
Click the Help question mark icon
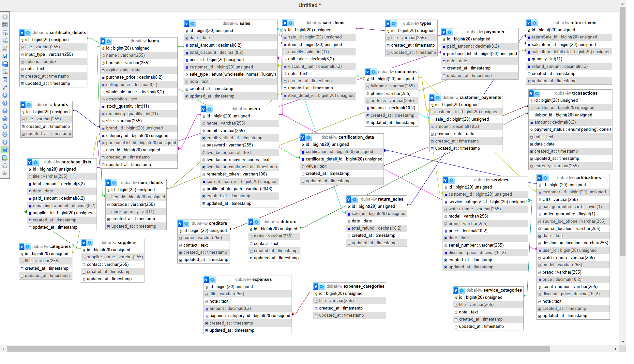[5, 111]
